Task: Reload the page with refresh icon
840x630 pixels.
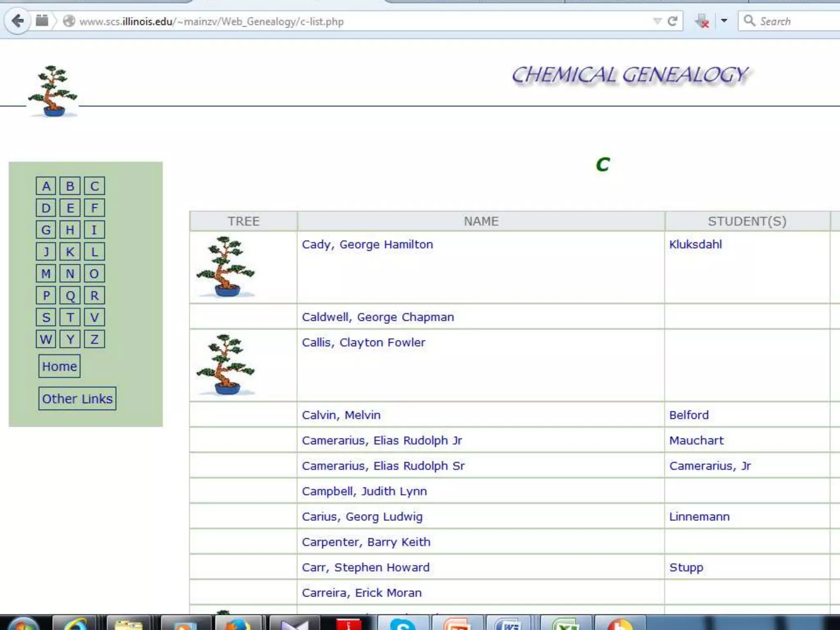Action: click(672, 21)
